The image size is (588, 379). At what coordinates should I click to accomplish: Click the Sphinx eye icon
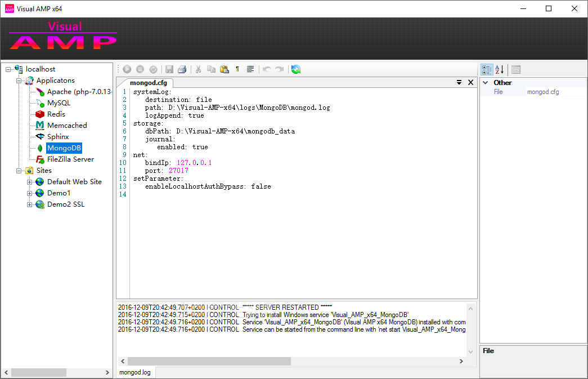click(40, 137)
